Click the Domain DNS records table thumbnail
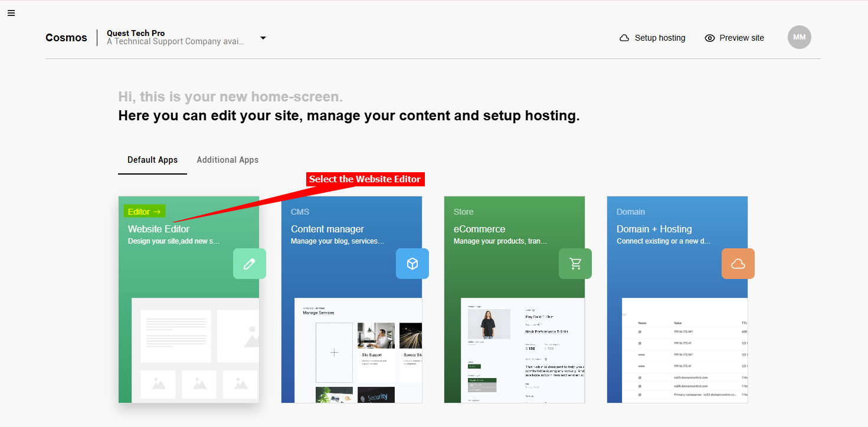868x427 pixels. coord(684,350)
